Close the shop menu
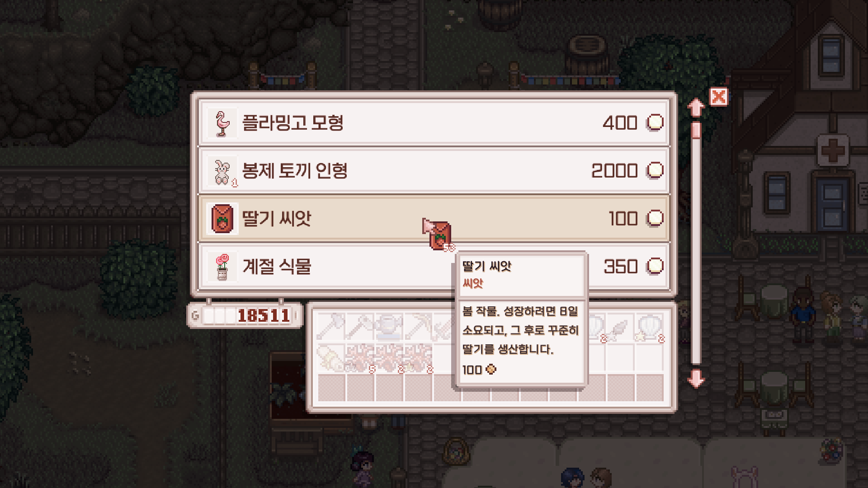Viewport: 868px width, 488px height. pyautogui.click(x=718, y=97)
